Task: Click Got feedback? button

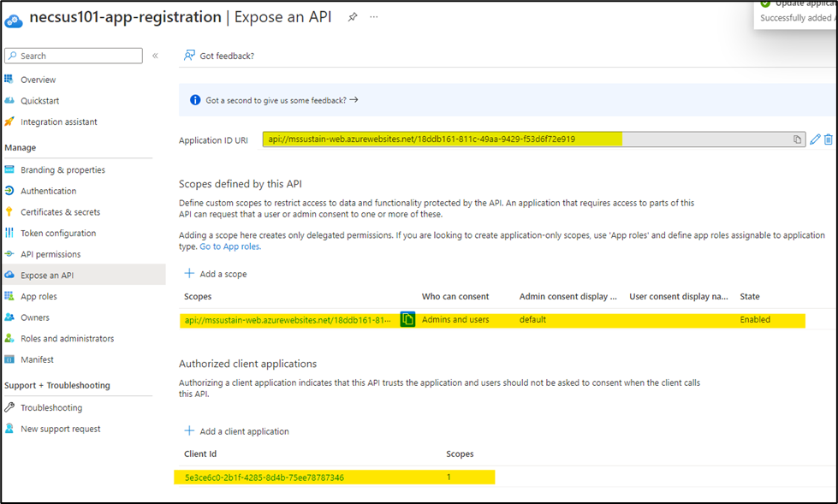Action: point(219,56)
